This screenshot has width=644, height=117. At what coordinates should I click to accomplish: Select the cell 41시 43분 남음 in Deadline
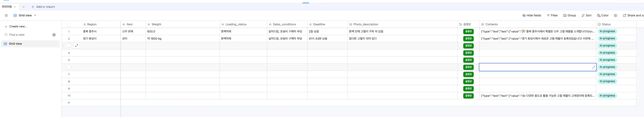pos(328,38)
